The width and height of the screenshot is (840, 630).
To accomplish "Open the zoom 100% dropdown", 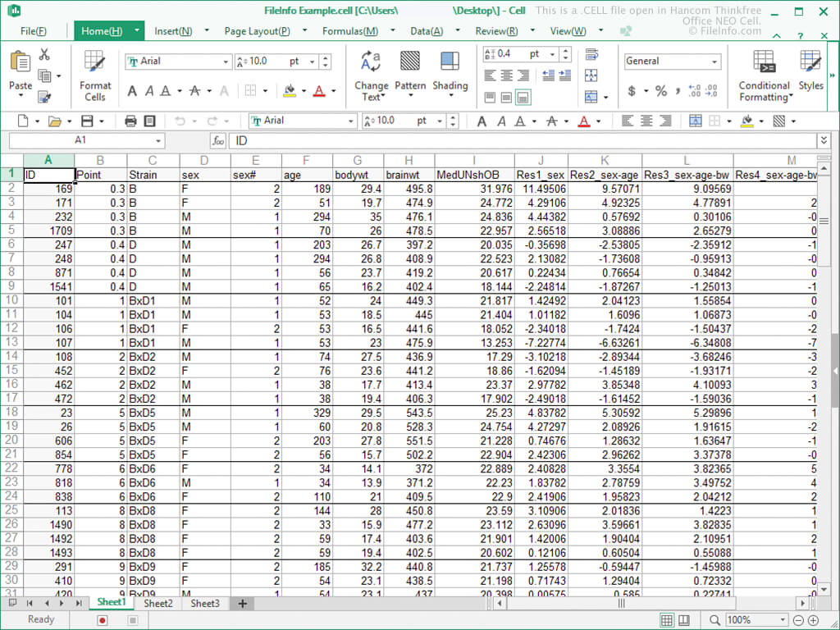I will pos(783,620).
